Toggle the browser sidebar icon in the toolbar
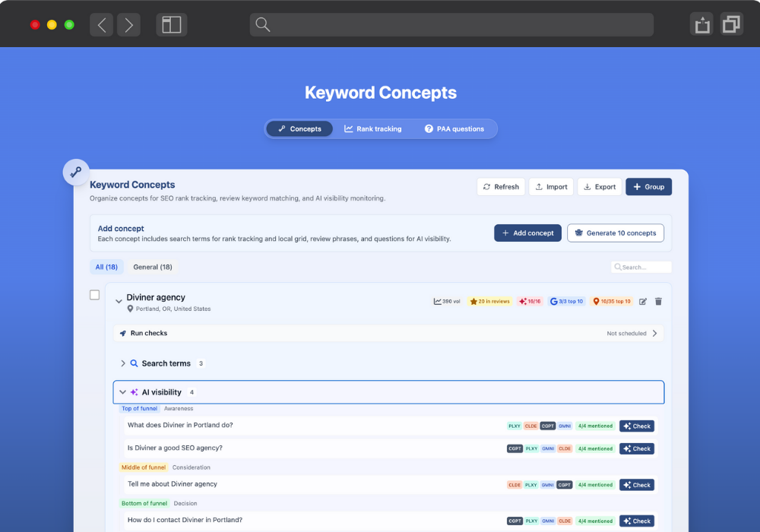 click(171, 24)
